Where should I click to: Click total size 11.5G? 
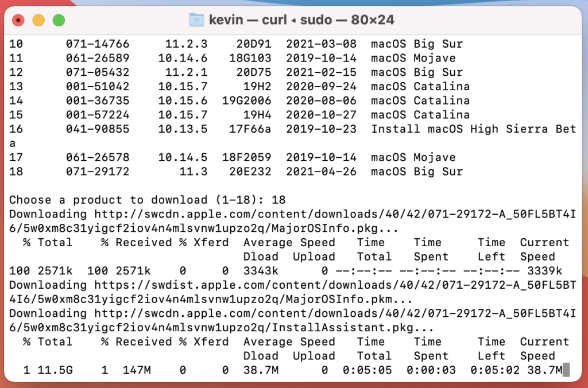tap(55, 371)
